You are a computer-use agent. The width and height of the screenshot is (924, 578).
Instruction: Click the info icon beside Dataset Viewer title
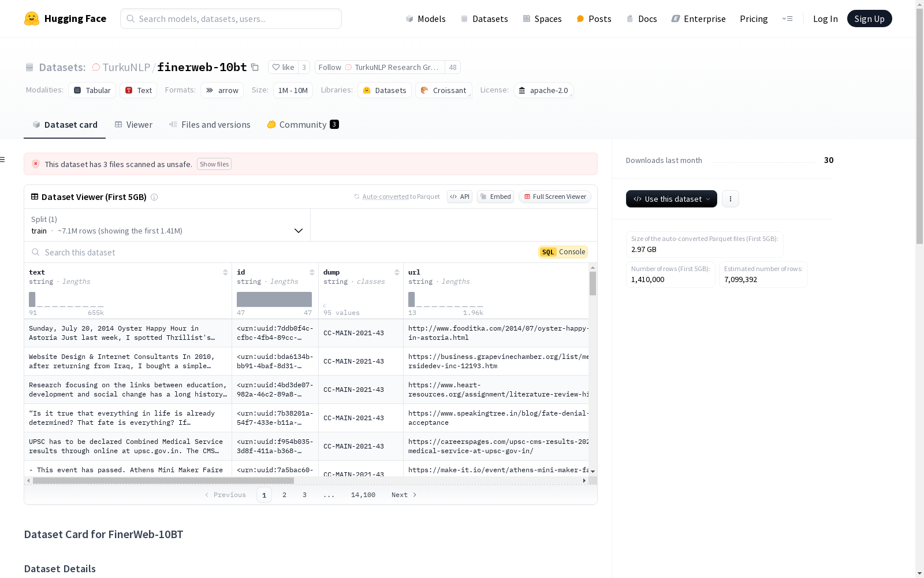pos(154,197)
